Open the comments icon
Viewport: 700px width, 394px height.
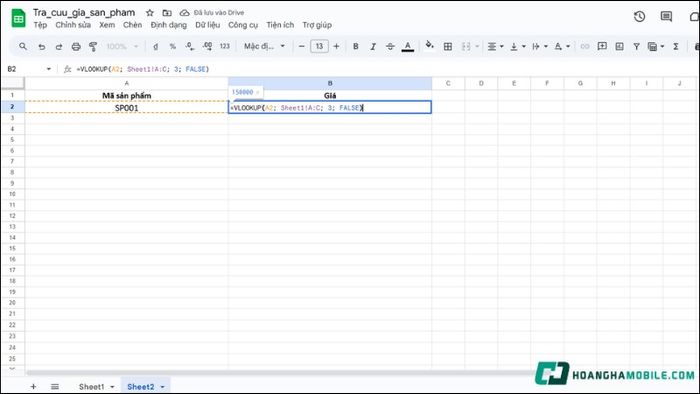[666, 17]
